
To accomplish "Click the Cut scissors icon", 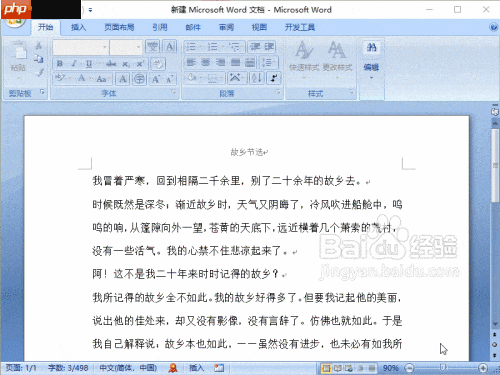I will tap(39, 46).
